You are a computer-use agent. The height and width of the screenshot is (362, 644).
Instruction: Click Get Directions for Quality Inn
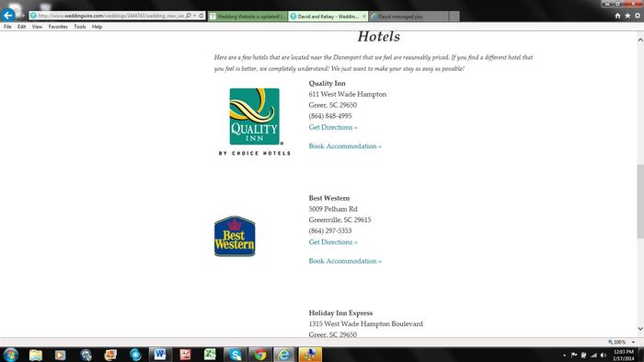tap(333, 127)
